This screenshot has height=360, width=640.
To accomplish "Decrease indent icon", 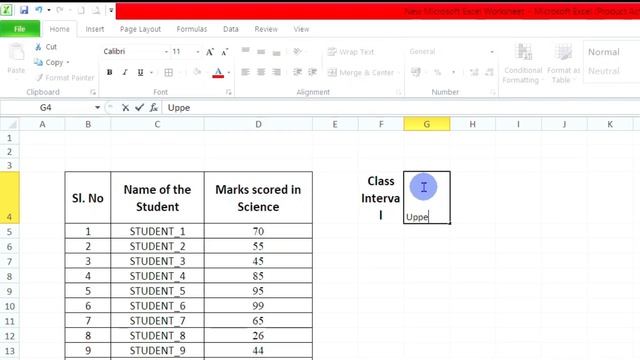I will [298, 72].
